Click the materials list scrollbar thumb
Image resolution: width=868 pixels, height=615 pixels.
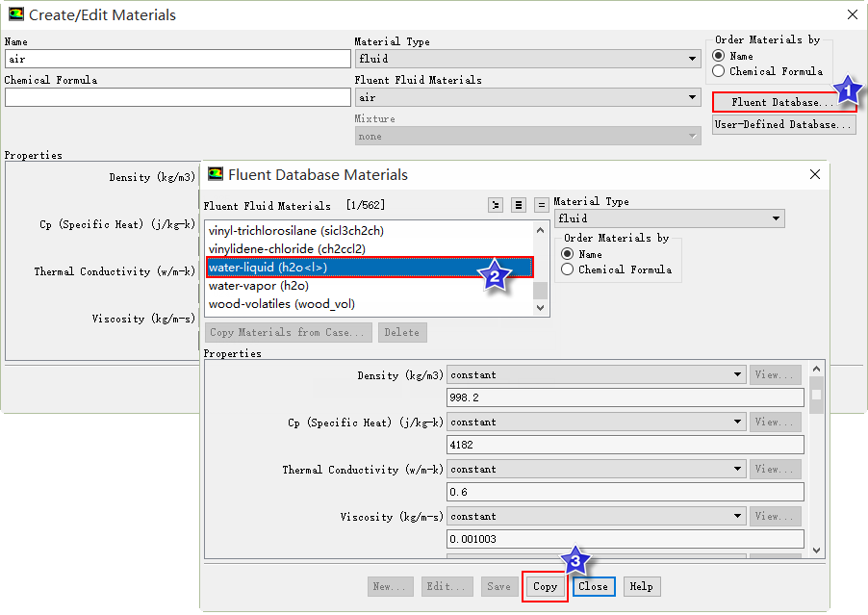click(540, 290)
